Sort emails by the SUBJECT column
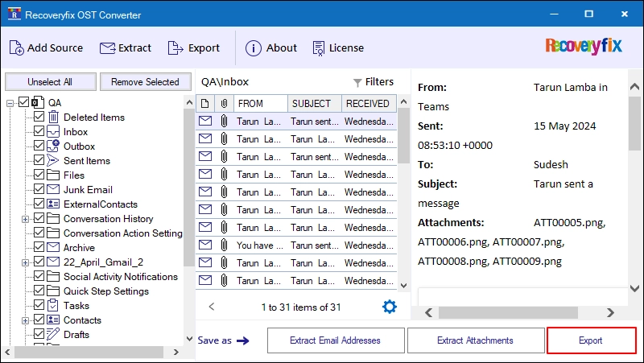This screenshot has height=363, width=644. point(315,104)
